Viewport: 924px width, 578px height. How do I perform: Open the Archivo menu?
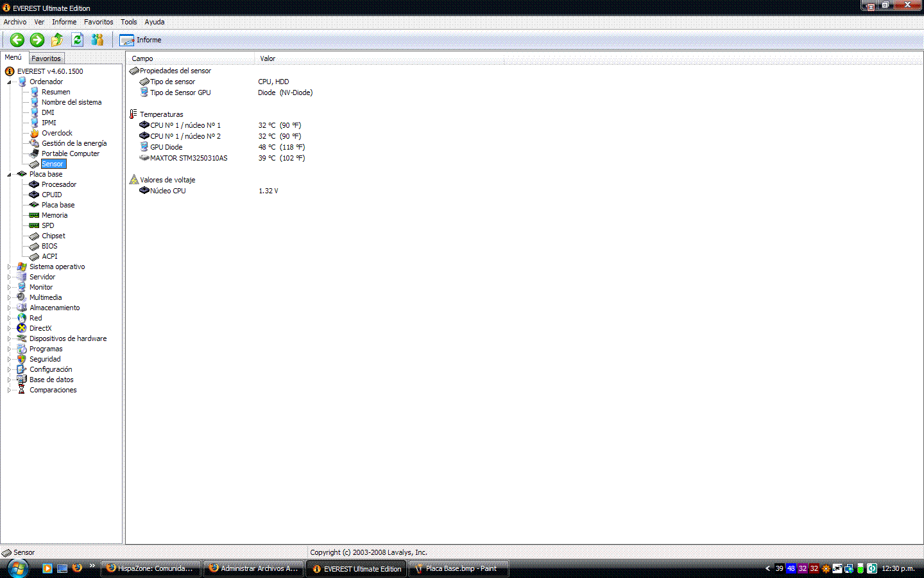click(x=15, y=22)
